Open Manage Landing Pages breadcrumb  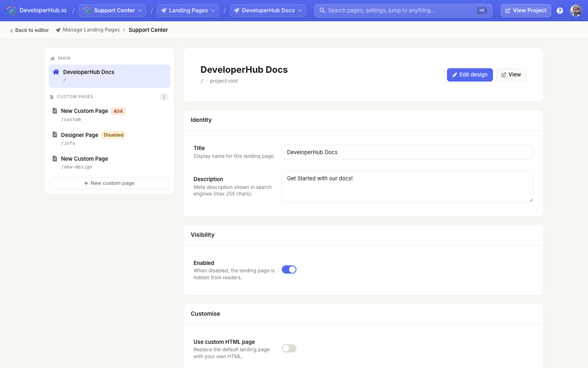[x=88, y=30]
